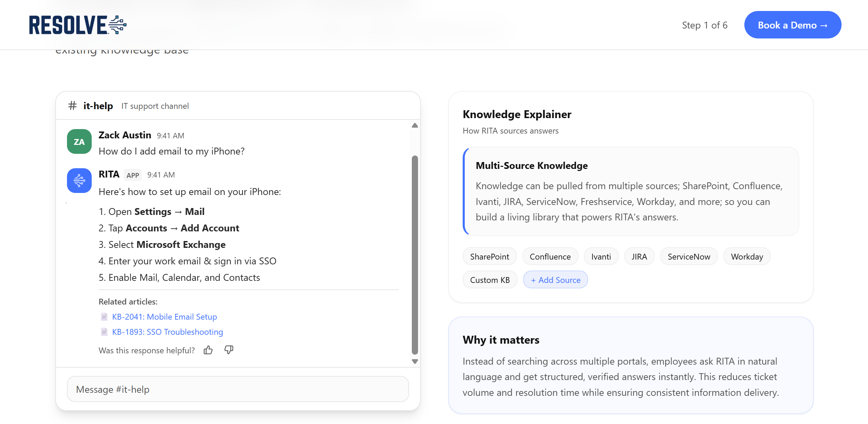Click the + Add Source chip
Viewport: 868px width, 424px height.
tap(555, 280)
